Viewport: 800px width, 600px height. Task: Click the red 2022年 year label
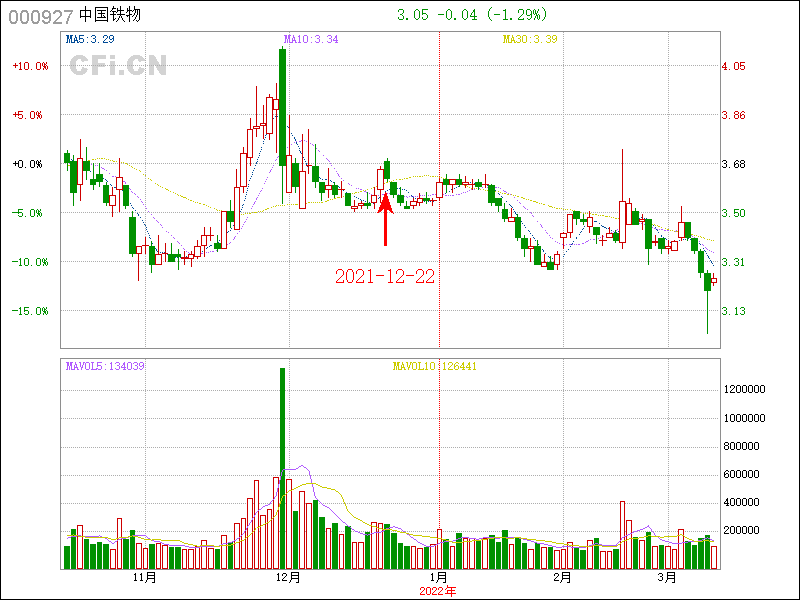(438, 591)
